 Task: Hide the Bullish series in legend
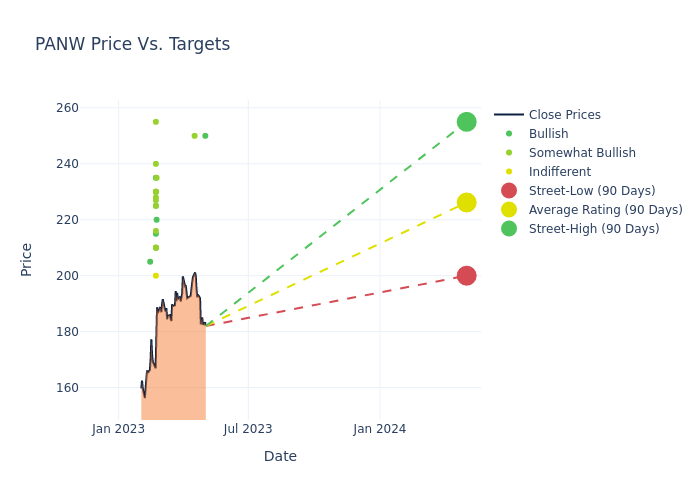(x=548, y=134)
